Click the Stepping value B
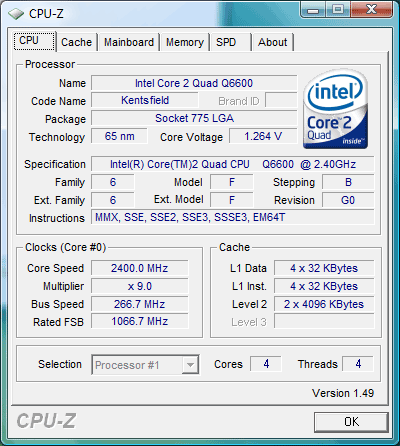 tap(348, 182)
